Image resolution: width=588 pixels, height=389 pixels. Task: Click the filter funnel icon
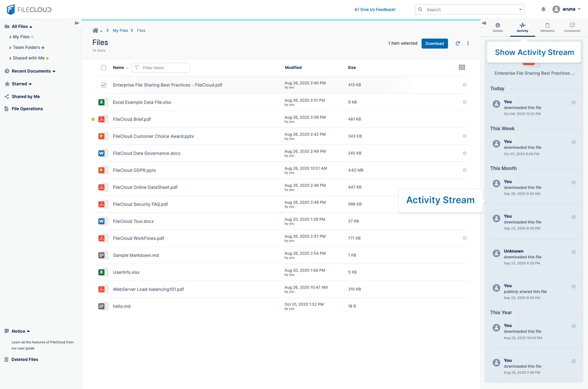point(136,68)
